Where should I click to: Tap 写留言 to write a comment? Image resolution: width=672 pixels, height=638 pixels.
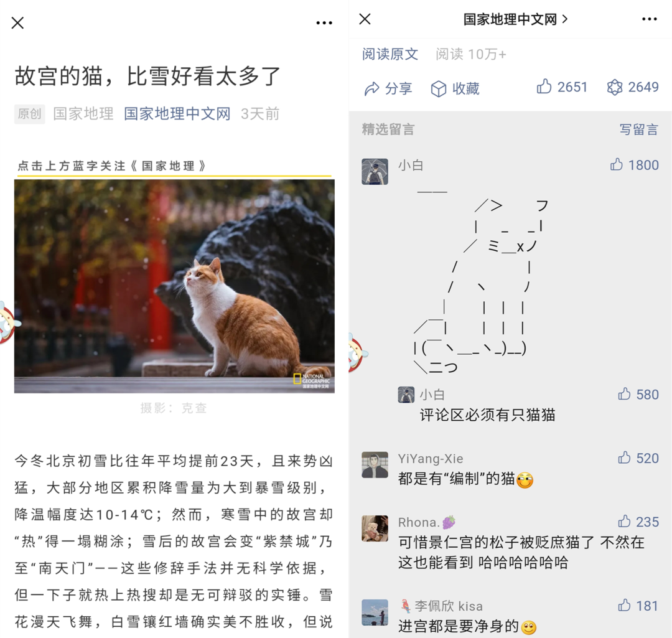coord(638,129)
